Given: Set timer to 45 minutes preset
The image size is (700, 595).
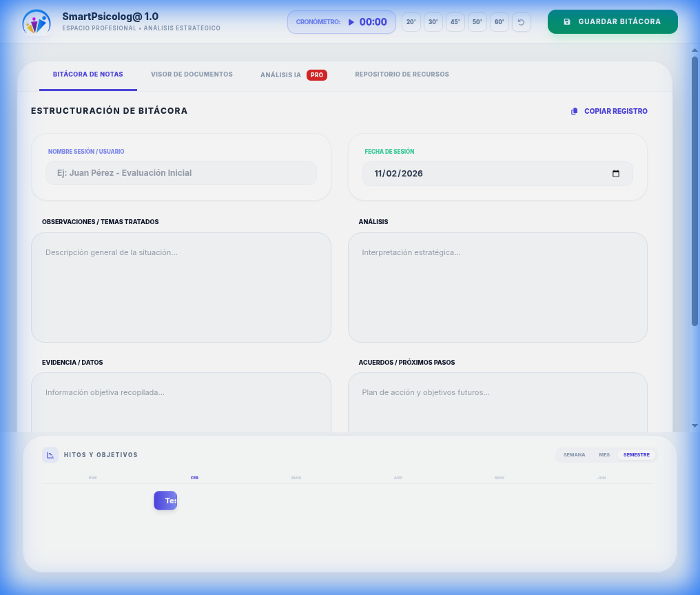Looking at the screenshot, I should tap(455, 22).
